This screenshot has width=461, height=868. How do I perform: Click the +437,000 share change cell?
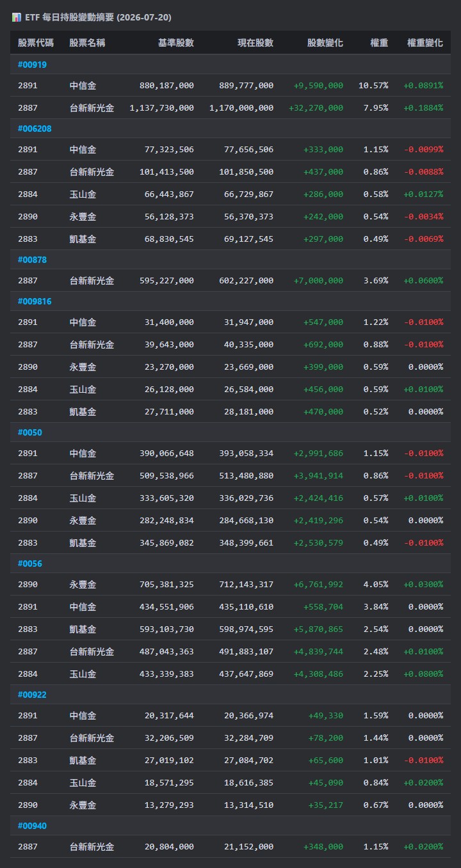click(323, 171)
